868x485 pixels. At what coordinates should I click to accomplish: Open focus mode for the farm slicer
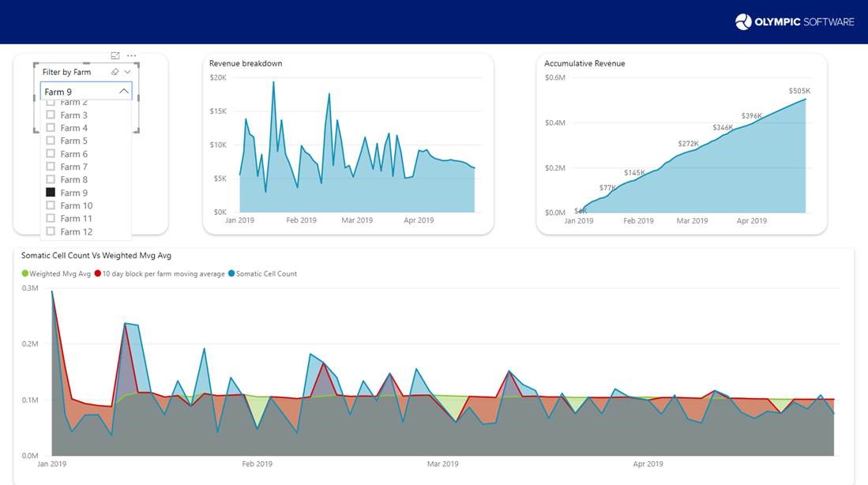pos(115,55)
